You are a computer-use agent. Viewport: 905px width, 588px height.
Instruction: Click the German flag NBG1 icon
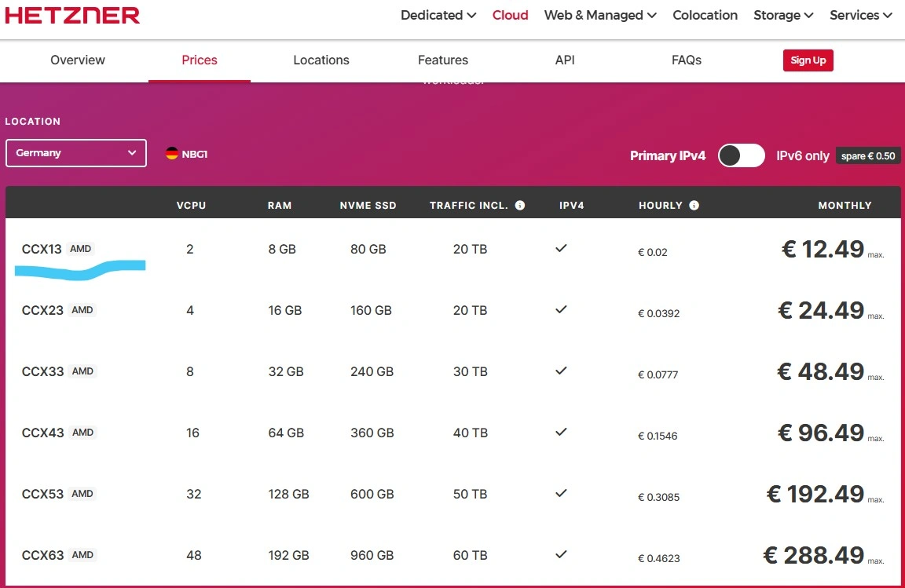coord(172,154)
